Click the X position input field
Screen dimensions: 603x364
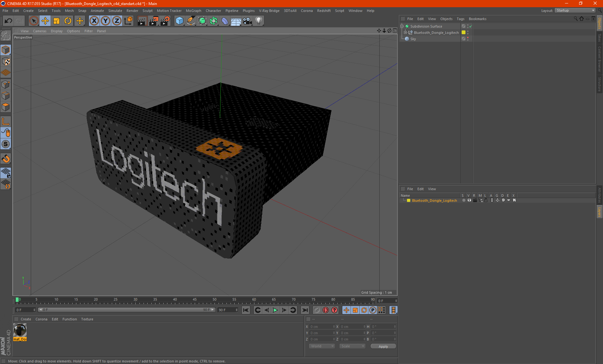point(322,327)
